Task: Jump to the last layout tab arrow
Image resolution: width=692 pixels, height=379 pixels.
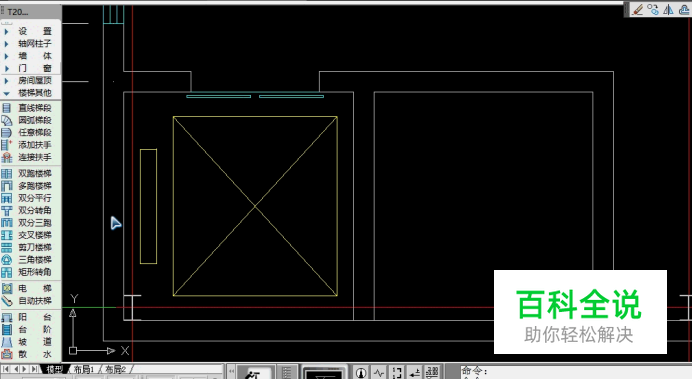Action: [34, 369]
